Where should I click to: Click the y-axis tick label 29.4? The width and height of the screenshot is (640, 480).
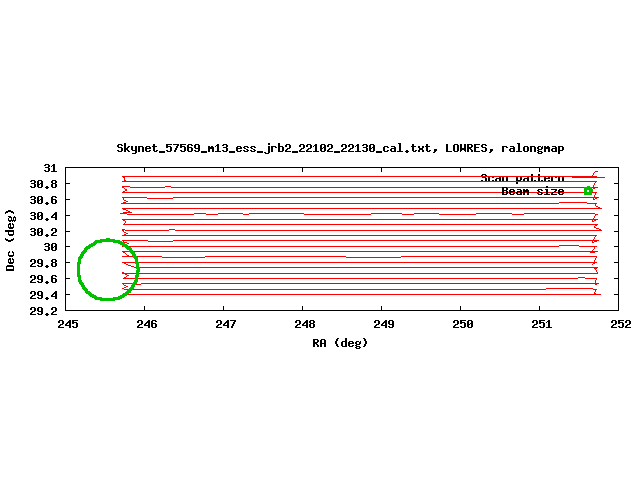44,295
